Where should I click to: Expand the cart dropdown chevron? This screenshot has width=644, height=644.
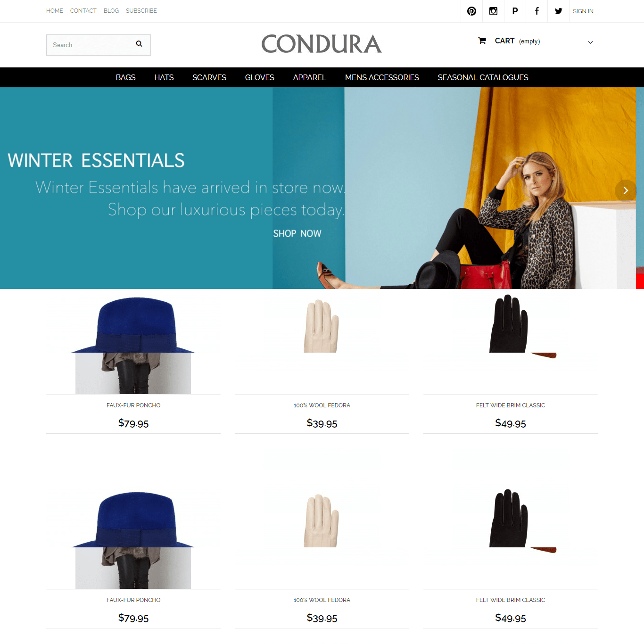[x=590, y=42]
